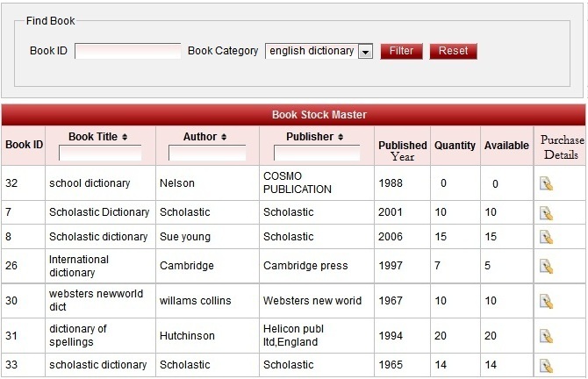The height and width of the screenshot is (379, 588).
Task: Click the Publisher filter text box
Action: click(x=317, y=154)
